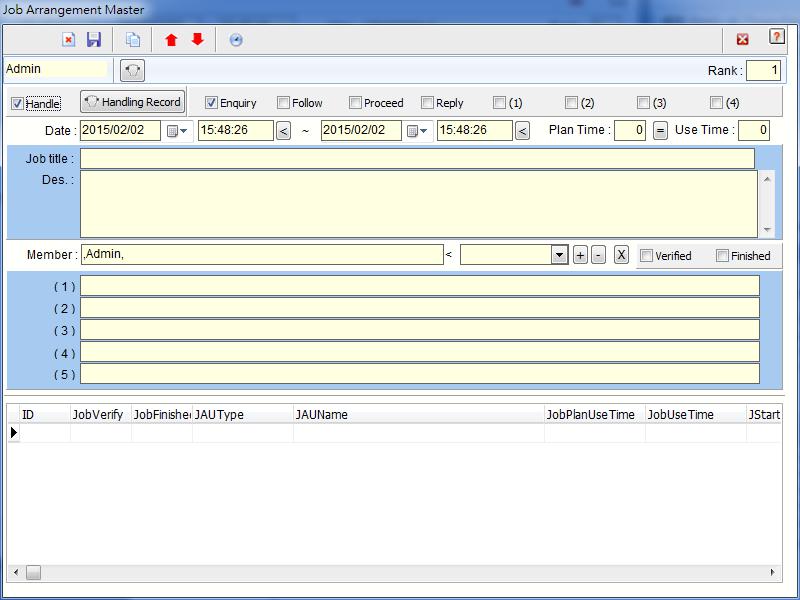Image resolution: width=800 pixels, height=600 pixels.
Task: Open the start date calendar dropdown
Action: click(x=177, y=131)
